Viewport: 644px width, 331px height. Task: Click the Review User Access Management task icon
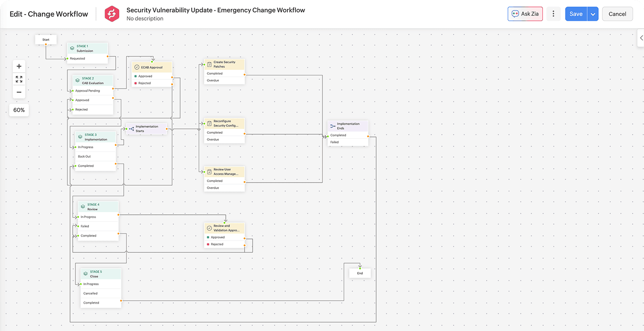pos(209,172)
